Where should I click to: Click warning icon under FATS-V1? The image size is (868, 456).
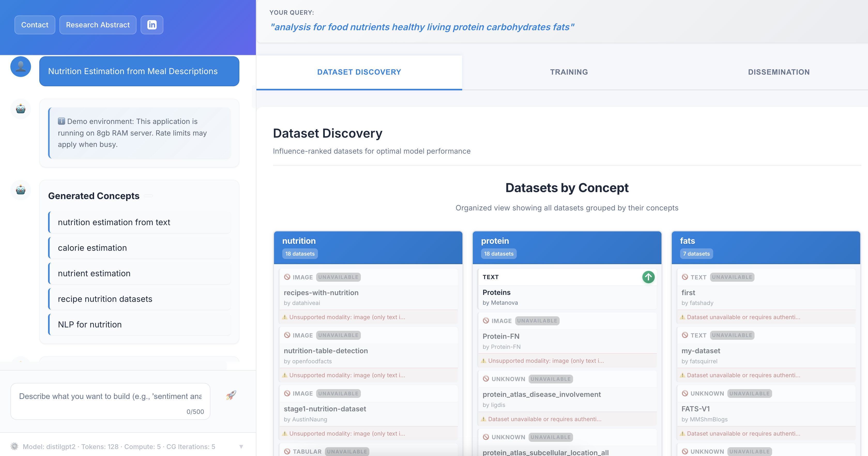click(x=682, y=434)
